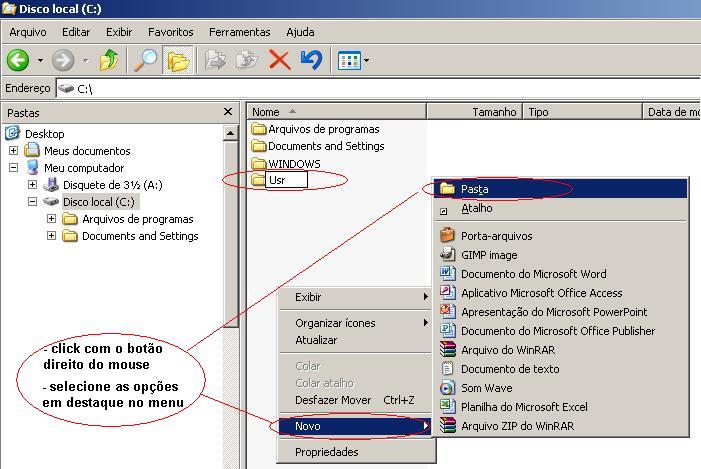The image size is (701, 469).
Task: Select Arquivo do WinRAR entry
Action: [x=507, y=350]
